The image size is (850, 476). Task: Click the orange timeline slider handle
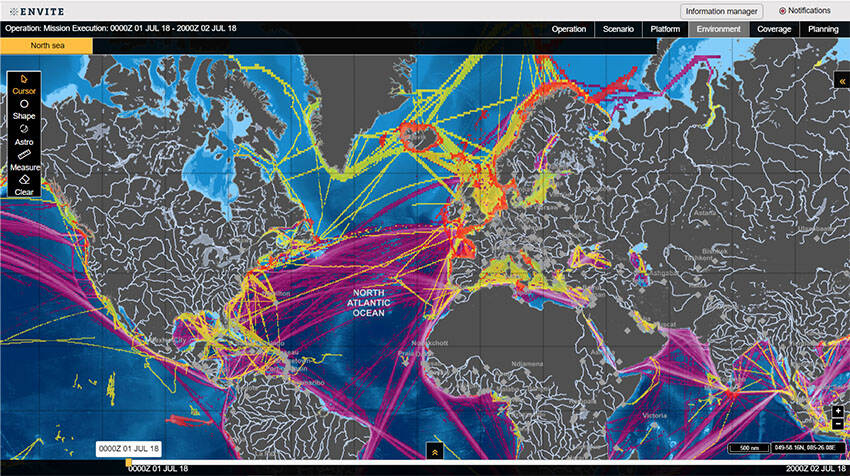[x=127, y=463]
